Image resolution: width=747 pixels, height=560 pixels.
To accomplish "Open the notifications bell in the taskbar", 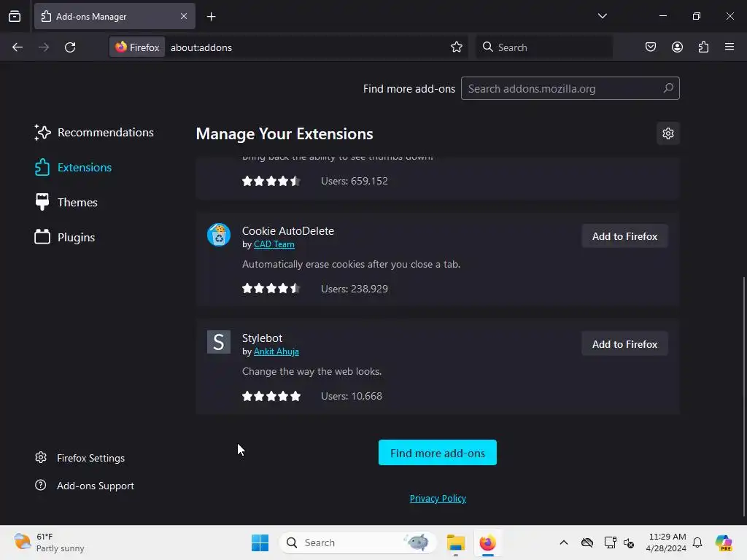I will tap(697, 542).
